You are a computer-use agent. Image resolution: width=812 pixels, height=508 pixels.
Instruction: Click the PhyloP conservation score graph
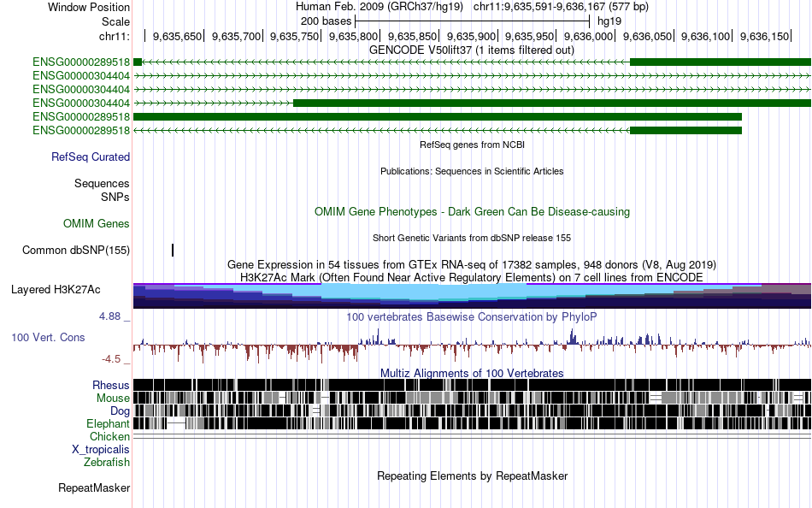473,344
